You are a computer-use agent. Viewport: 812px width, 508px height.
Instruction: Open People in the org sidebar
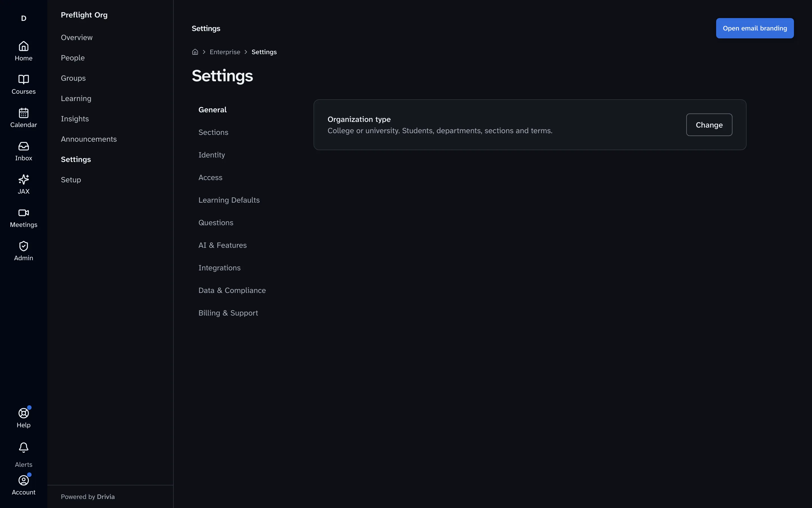73,58
